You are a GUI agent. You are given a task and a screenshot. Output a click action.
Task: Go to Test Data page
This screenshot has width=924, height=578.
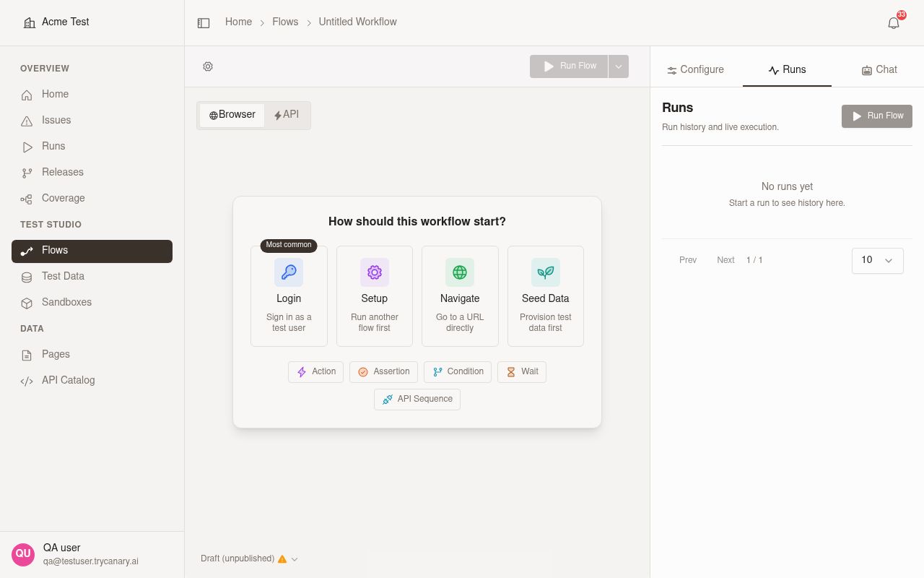(x=92, y=277)
